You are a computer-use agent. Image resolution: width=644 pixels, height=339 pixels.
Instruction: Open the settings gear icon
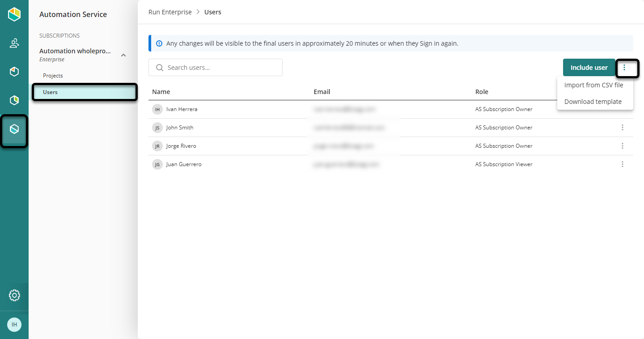[x=14, y=296]
